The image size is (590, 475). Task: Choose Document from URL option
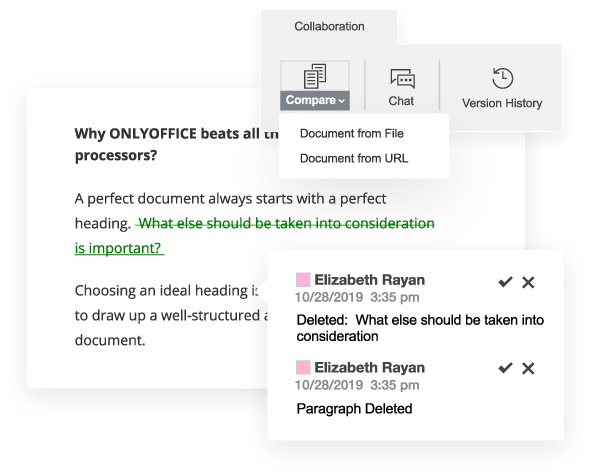354,158
